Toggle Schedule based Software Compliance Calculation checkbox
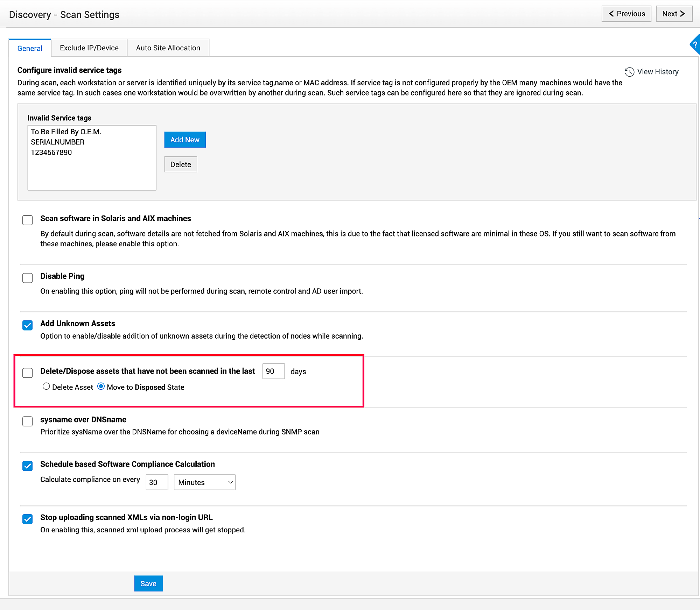This screenshot has height=610, width=700. (27, 466)
